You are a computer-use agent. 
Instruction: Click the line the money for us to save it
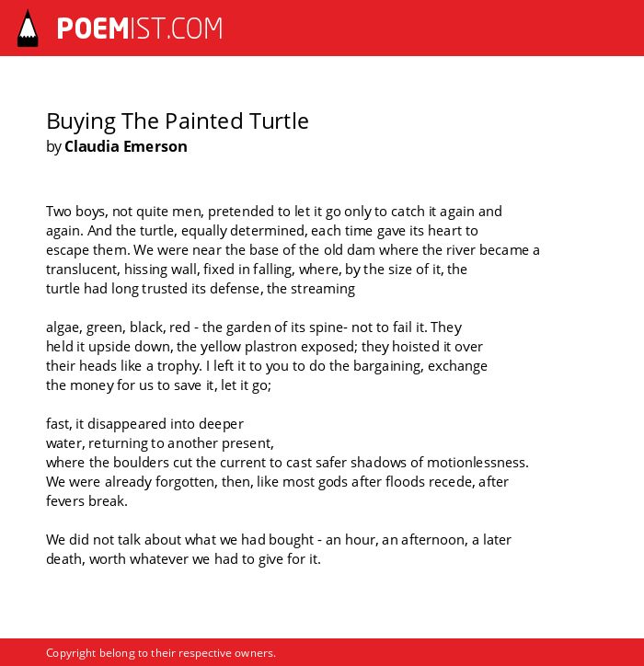(x=158, y=385)
